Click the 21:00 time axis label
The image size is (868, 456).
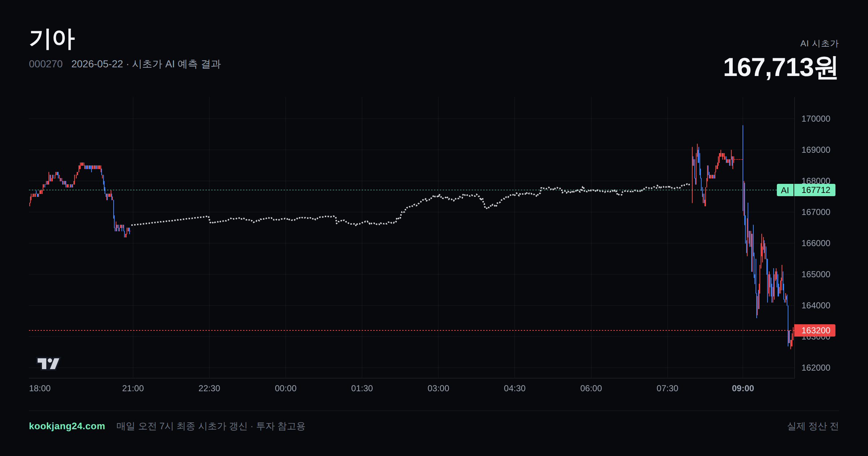133,388
